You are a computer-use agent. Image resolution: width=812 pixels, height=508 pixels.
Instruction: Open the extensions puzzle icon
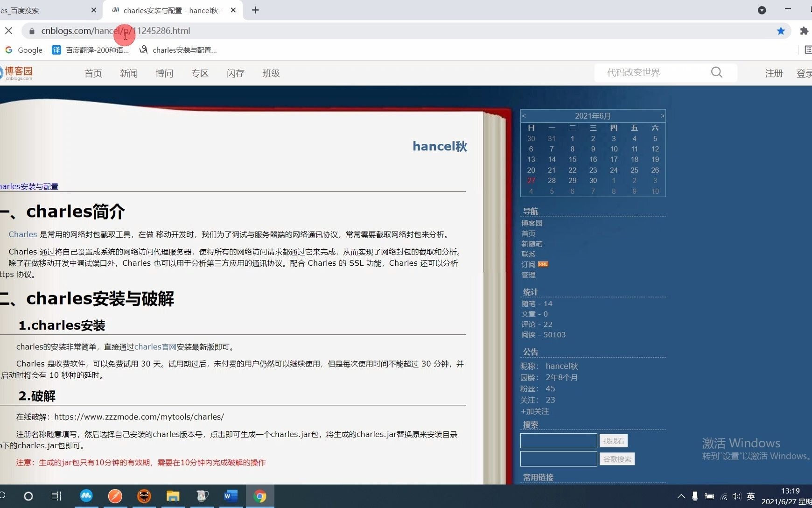804,31
